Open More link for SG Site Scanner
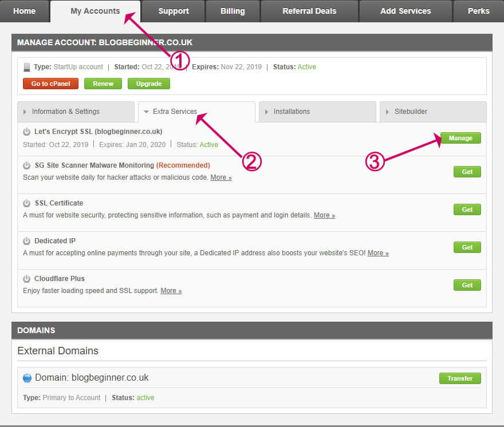 click(x=221, y=177)
